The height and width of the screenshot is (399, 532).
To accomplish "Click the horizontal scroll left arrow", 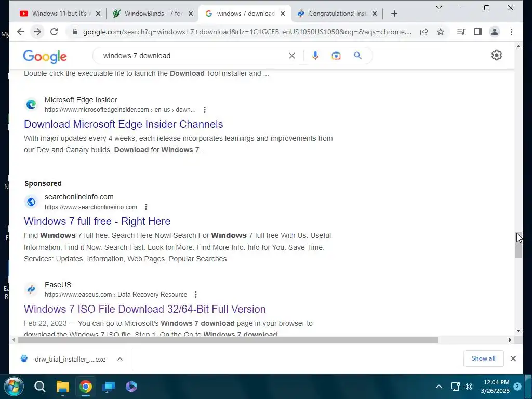I will pos(13,340).
